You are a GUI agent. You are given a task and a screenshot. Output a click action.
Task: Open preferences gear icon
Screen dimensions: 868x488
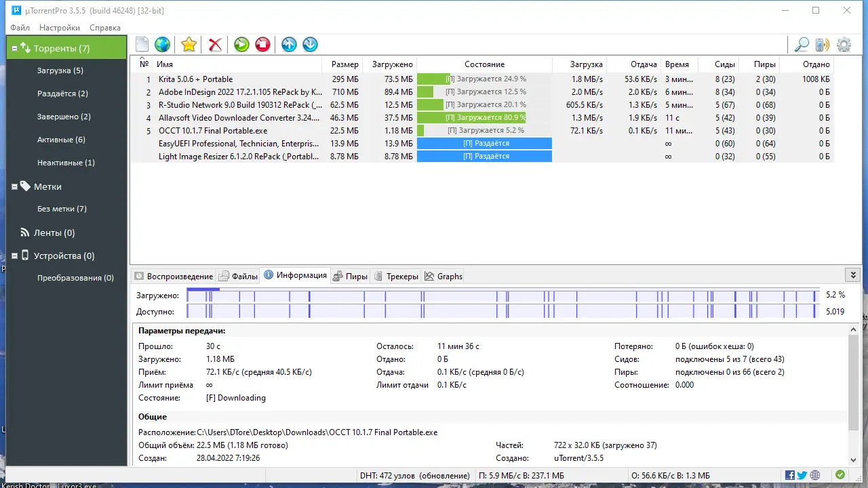click(844, 45)
